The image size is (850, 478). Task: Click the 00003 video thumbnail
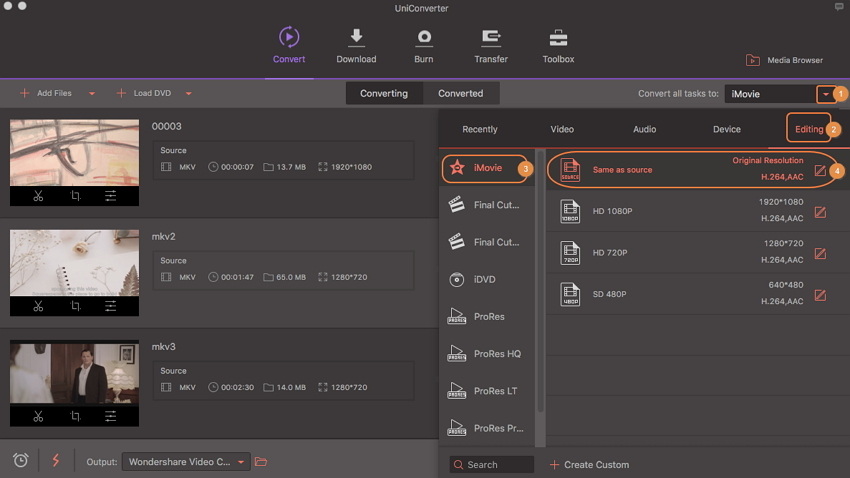click(x=74, y=153)
